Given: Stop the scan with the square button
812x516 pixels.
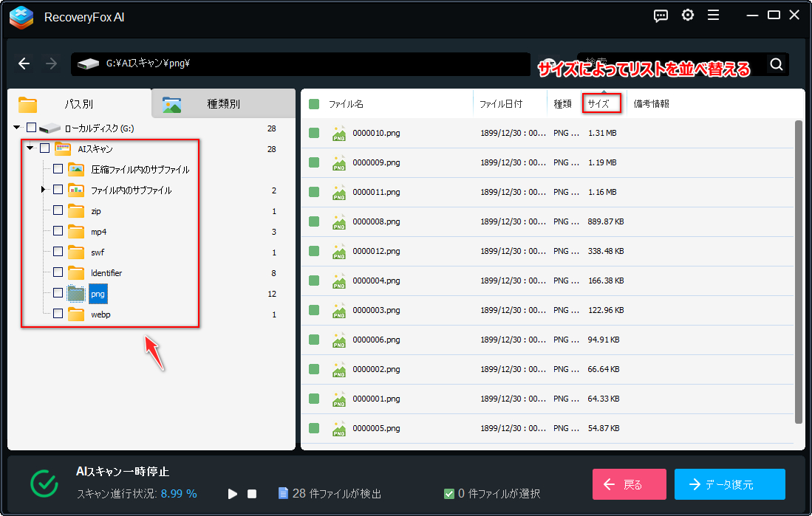Looking at the screenshot, I should [252, 493].
